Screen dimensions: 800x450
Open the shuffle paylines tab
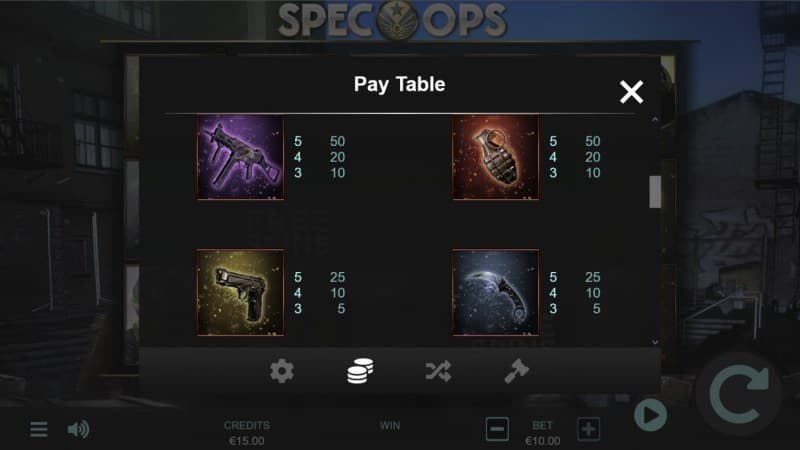tap(438, 371)
